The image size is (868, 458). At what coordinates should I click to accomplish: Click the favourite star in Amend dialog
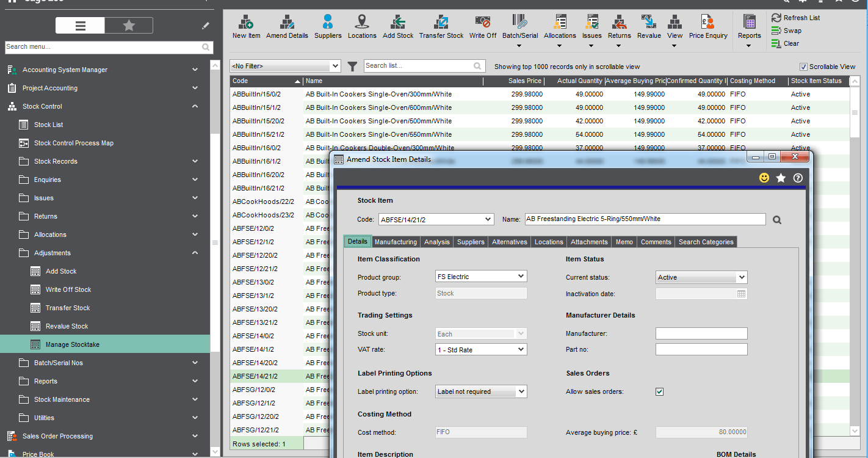point(781,178)
